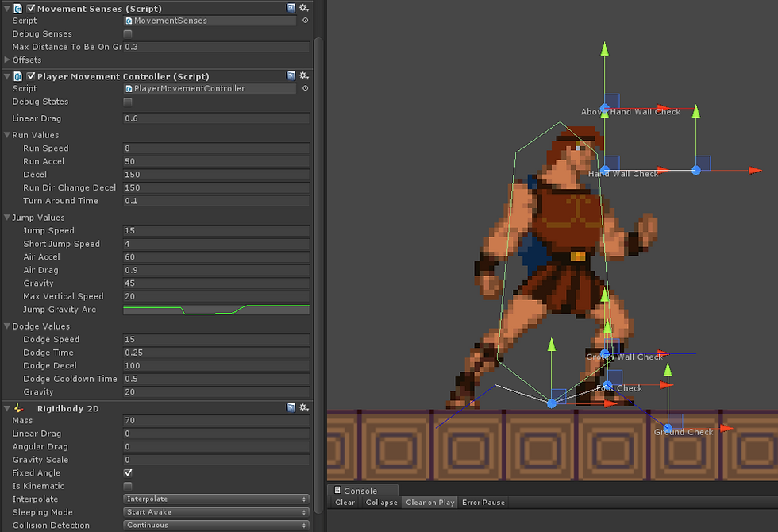Toggle Is Kinematic checkbox
The width and height of the screenshot is (778, 532).
(x=128, y=486)
